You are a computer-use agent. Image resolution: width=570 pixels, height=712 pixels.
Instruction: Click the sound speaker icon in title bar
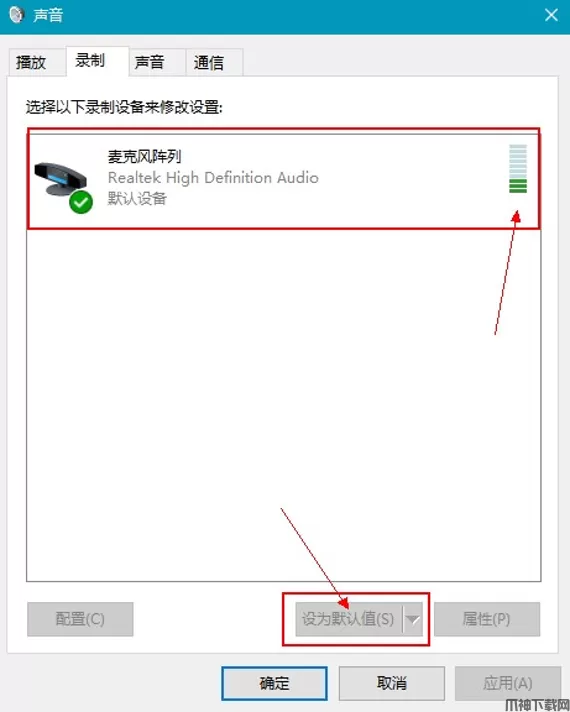pyautogui.click(x=16, y=15)
